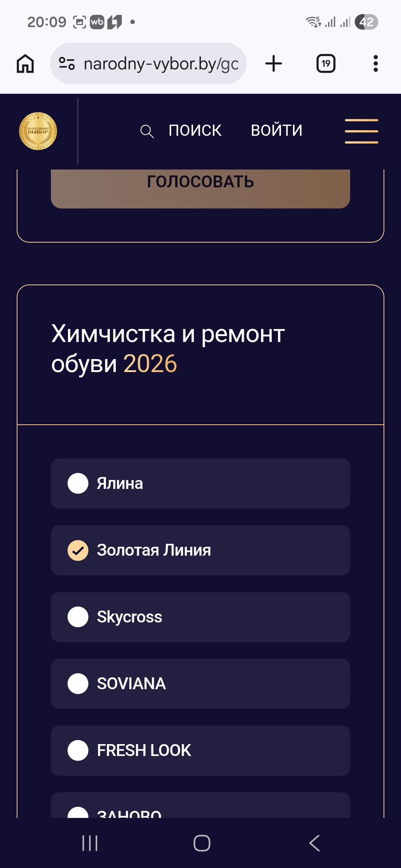The image size is (401, 868).
Task: Select the Ялина radio option
Action: coord(78,483)
